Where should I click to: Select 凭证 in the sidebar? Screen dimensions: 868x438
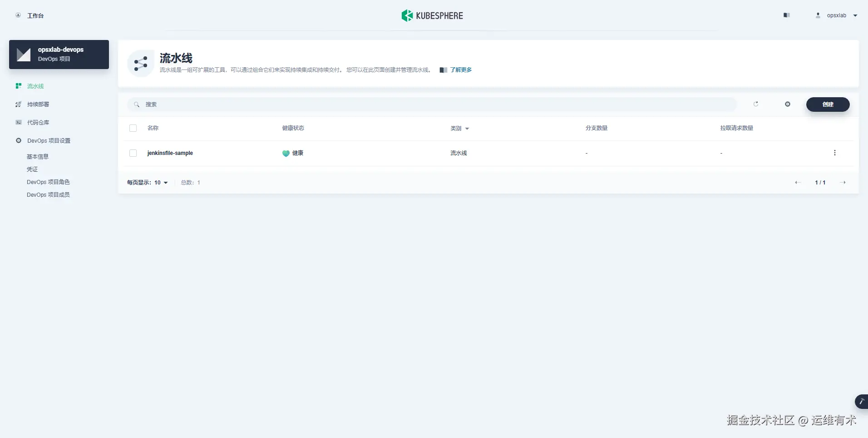32,169
